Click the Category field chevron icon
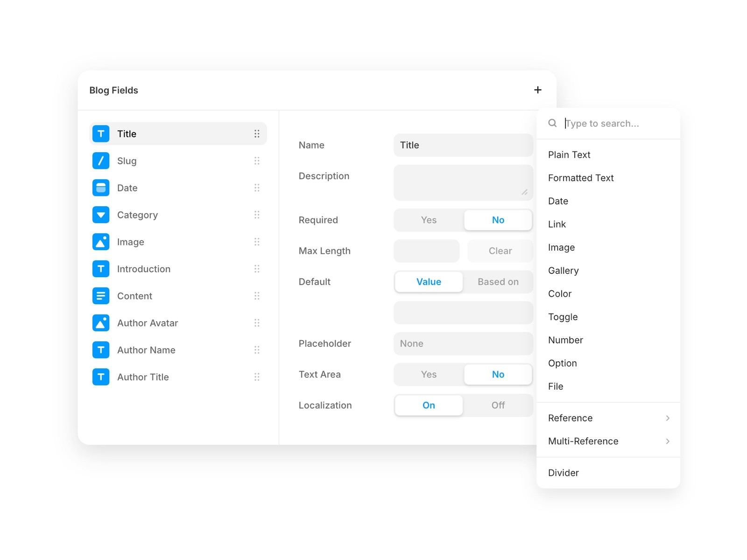The height and width of the screenshot is (560, 747). 101,215
